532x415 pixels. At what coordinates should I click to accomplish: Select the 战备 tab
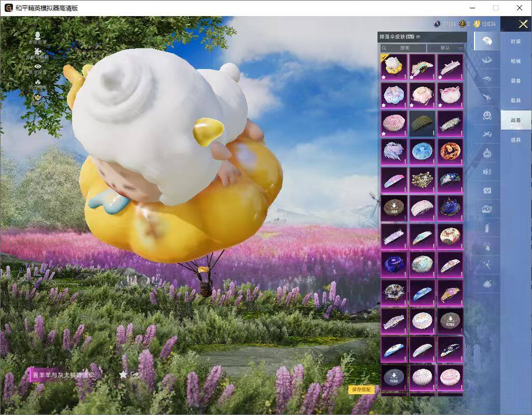[516, 120]
